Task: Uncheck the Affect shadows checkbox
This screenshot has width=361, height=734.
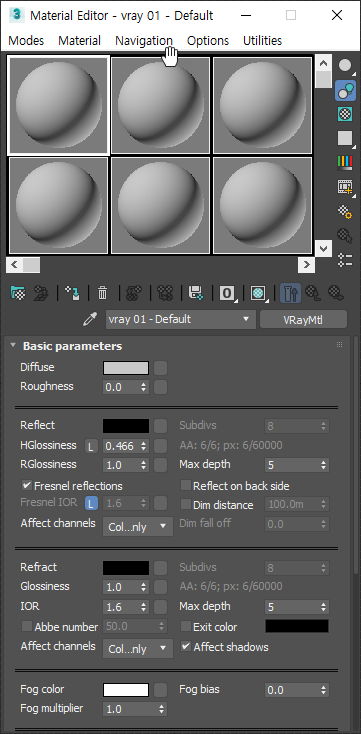Action: (186, 646)
